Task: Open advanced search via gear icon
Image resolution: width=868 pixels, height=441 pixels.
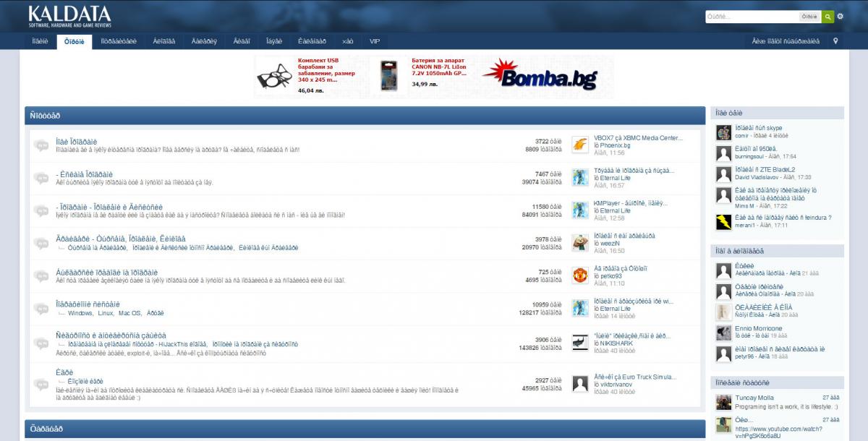Action: (x=840, y=16)
